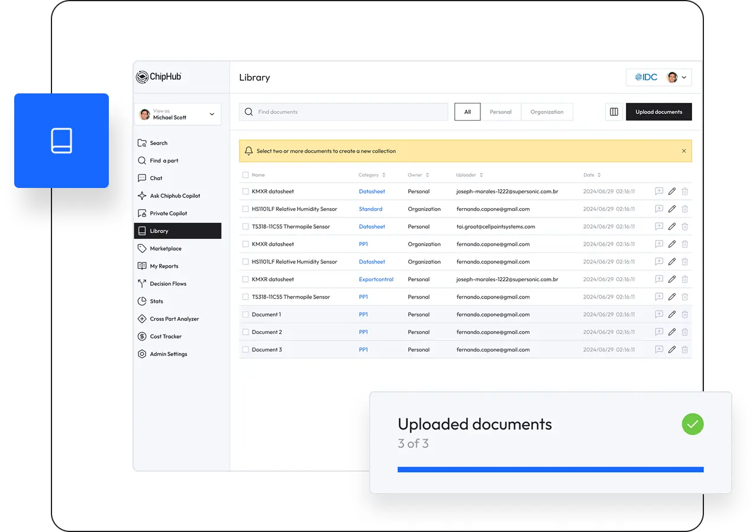756x532 pixels.
Task: Delete the Document 3 row via trash icon
Action: pyautogui.click(x=684, y=350)
